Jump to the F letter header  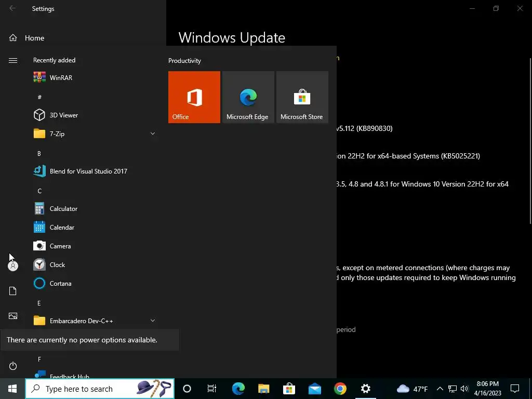tap(39, 359)
